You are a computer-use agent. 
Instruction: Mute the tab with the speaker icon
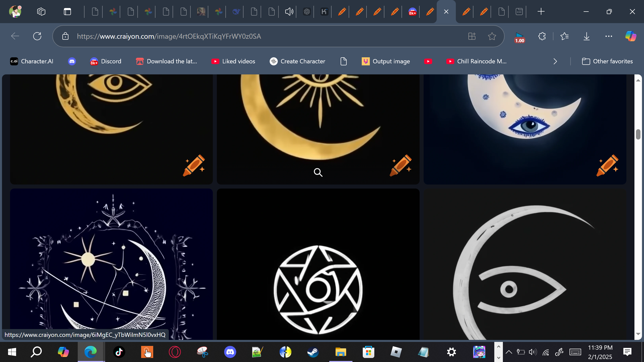pos(289,12)
